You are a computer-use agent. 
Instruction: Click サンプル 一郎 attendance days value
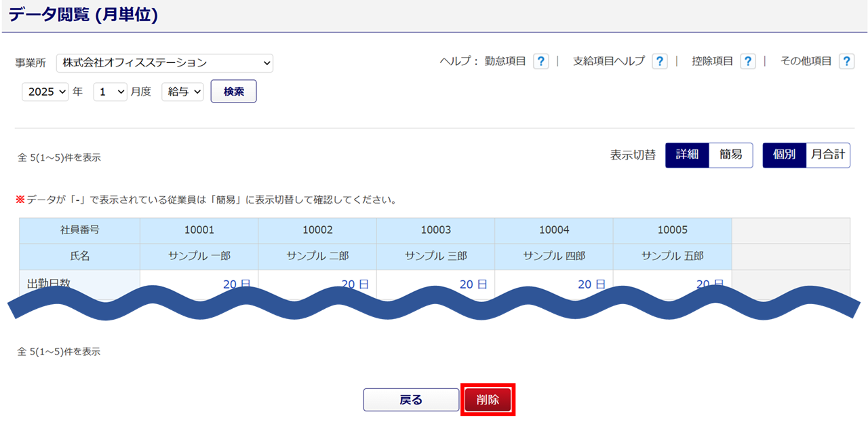[x=237, y=284]
